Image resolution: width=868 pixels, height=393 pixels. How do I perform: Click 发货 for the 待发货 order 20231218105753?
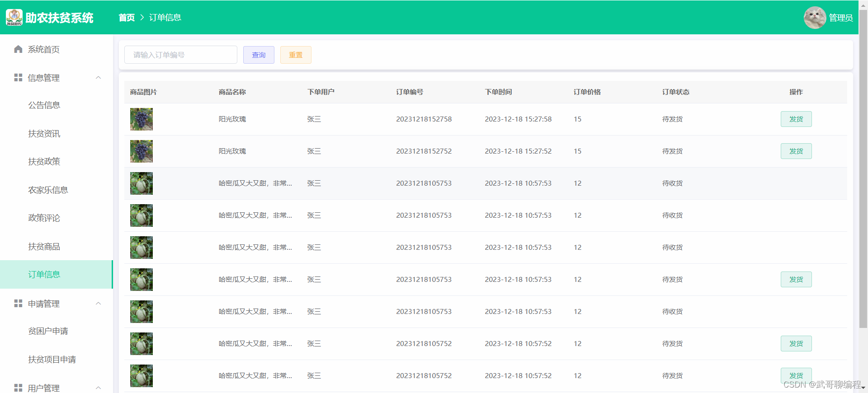pyautogui.click(x=796, y=280)
